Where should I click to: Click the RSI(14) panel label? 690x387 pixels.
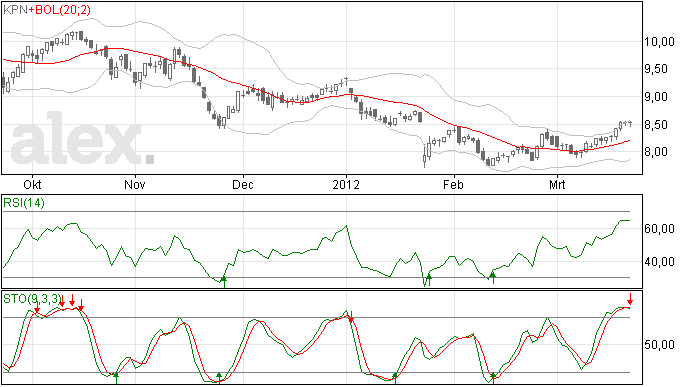click(x=24, y=203)
